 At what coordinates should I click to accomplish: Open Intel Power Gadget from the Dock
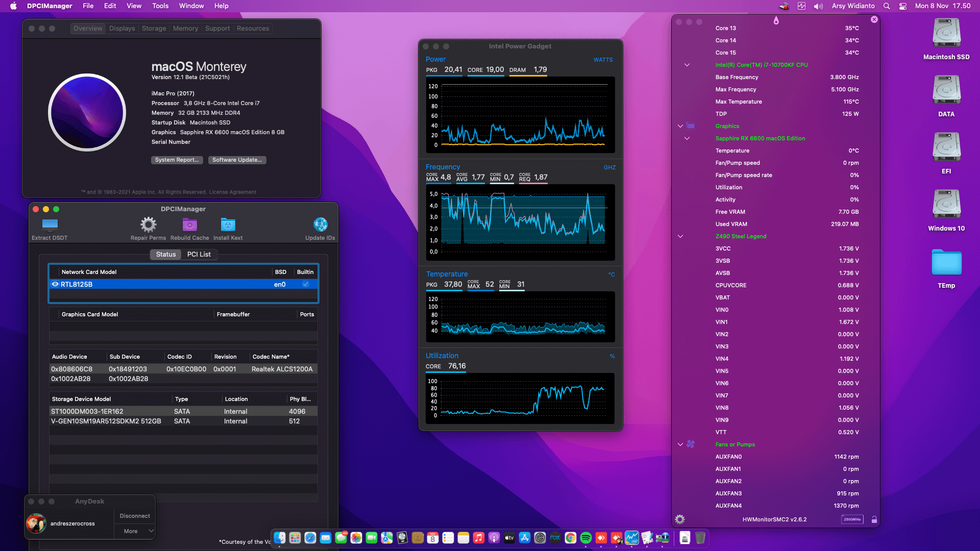632,538
